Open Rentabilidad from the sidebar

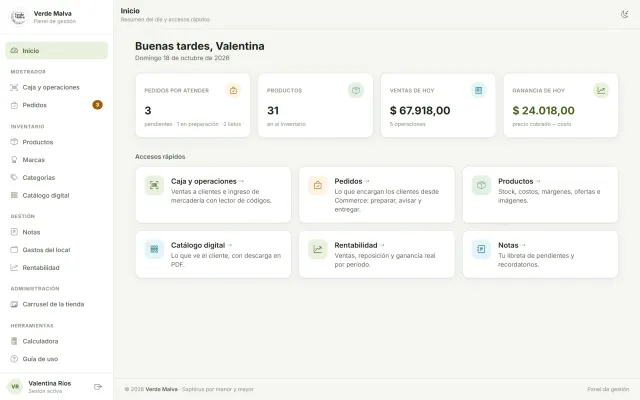pyautogui.click(x=57, y=267)
